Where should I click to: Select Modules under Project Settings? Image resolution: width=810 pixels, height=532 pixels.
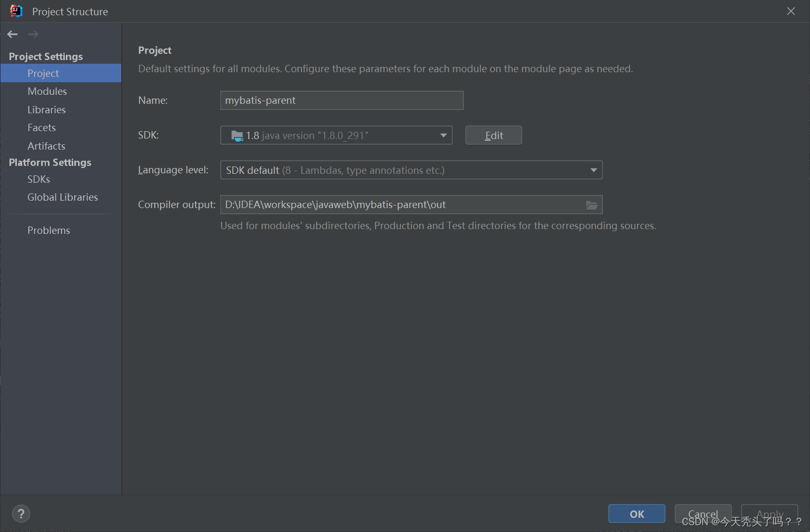[47, 91]
